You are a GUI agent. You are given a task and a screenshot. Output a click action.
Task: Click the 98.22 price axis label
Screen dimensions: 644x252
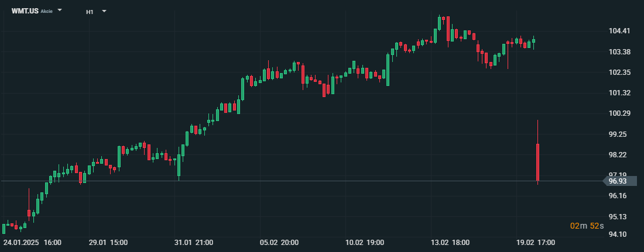click(618, 155)
